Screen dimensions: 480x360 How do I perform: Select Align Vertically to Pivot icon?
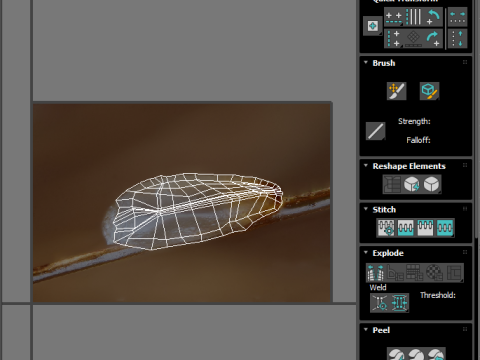[x=394, y=39]
